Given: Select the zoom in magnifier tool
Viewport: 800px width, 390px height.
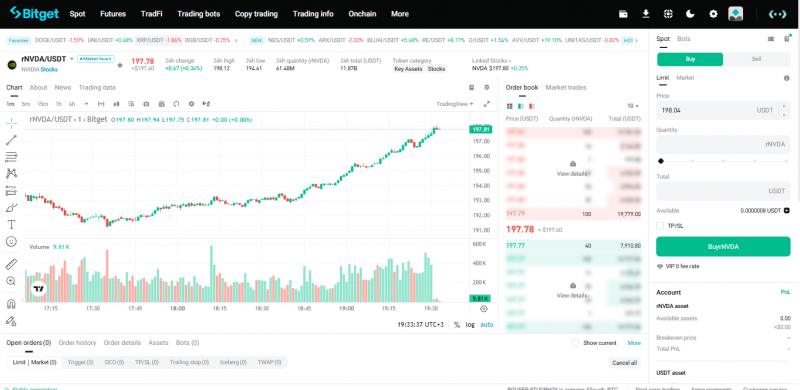Looking at the screenshot, I should (x=11, y=281).
